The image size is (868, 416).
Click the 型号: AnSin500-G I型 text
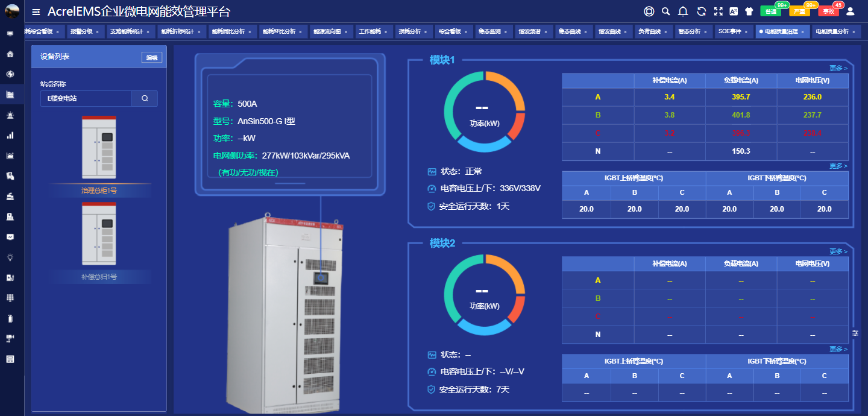[x=254, y=121]
